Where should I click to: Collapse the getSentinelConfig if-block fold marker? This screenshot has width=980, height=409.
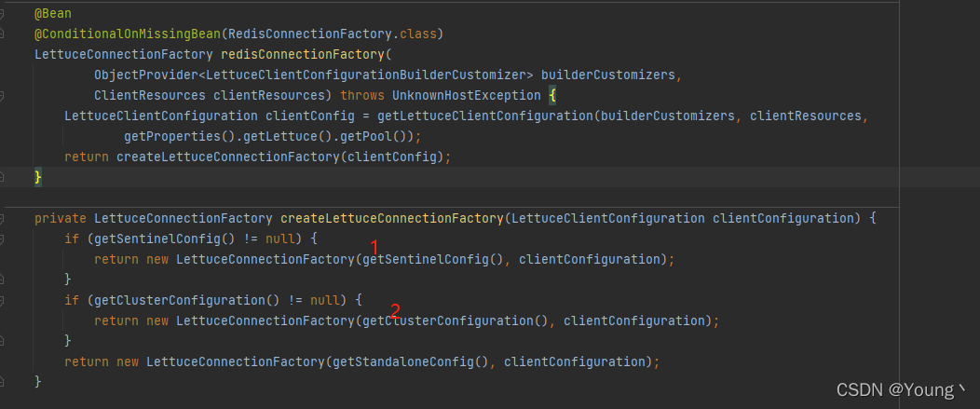tap(2, 239)
